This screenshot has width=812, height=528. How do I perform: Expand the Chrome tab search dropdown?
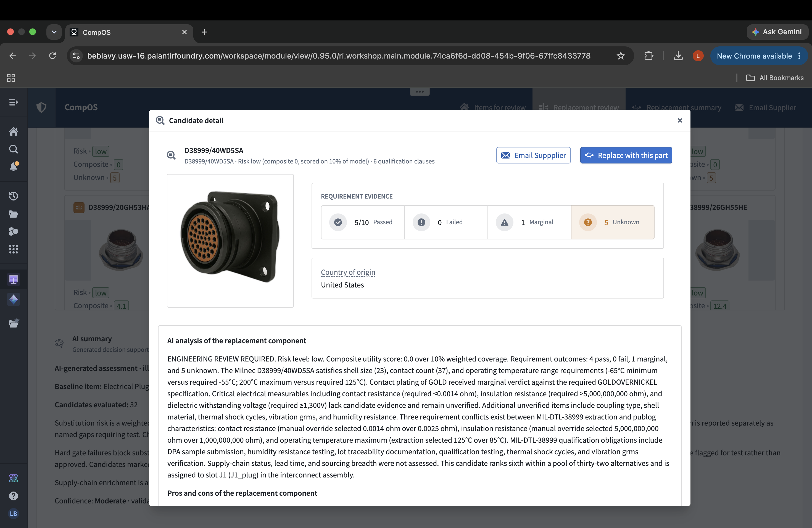coord(54,32)
